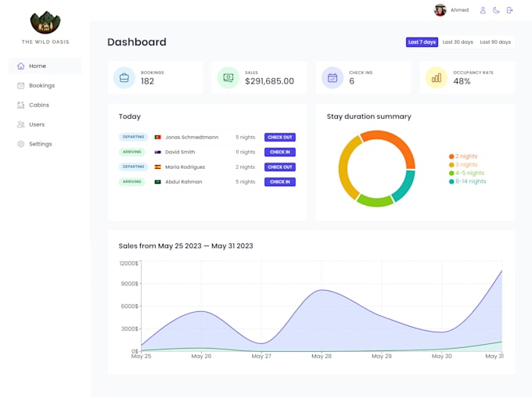Check out Maria Rodriguez
This screenshot has height=416, width=532.
(x=280, y=167)
